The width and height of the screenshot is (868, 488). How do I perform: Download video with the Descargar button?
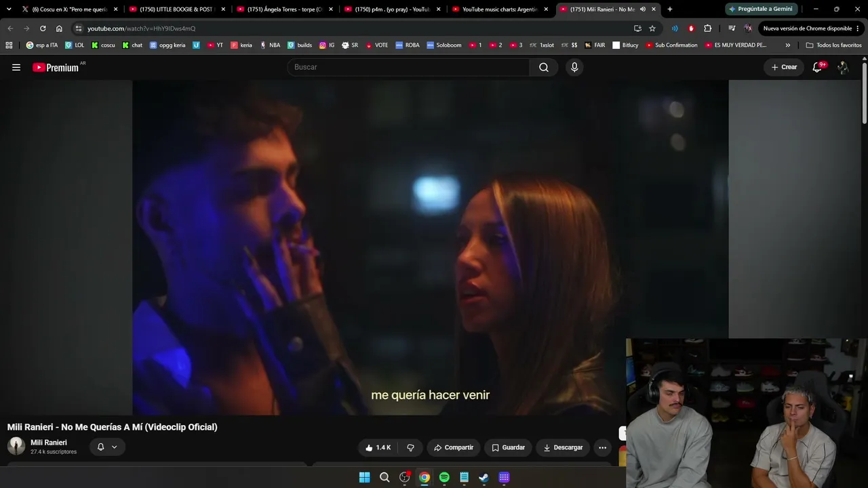563,447
